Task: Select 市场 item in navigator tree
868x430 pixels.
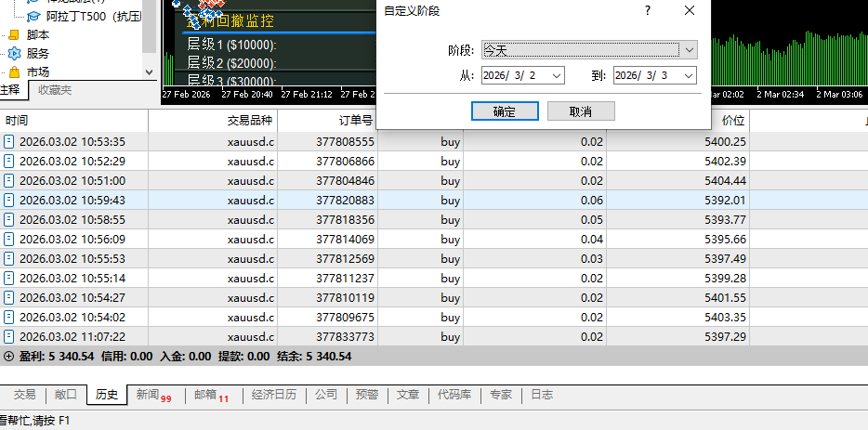Action: (38, 72)
